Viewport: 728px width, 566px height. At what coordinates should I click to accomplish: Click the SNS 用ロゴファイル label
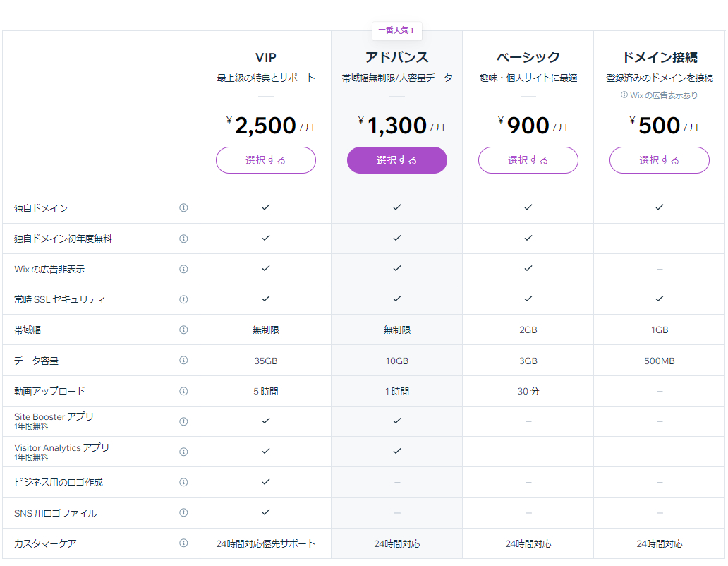56,513
